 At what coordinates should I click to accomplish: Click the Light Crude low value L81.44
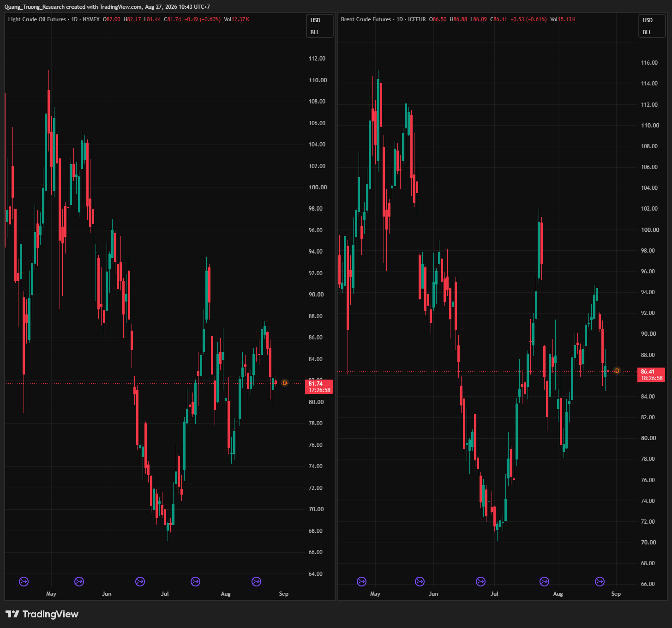[153, 19]
